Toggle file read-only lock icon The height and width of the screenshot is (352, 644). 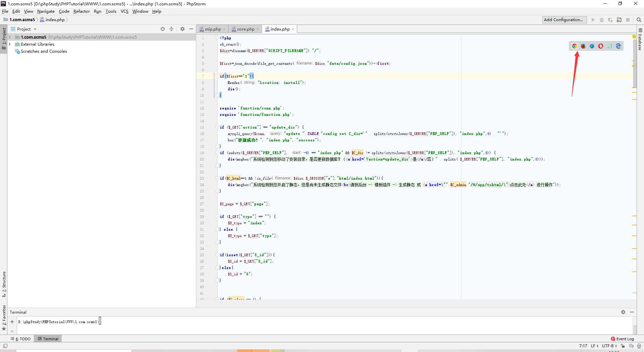pos(623,346)
